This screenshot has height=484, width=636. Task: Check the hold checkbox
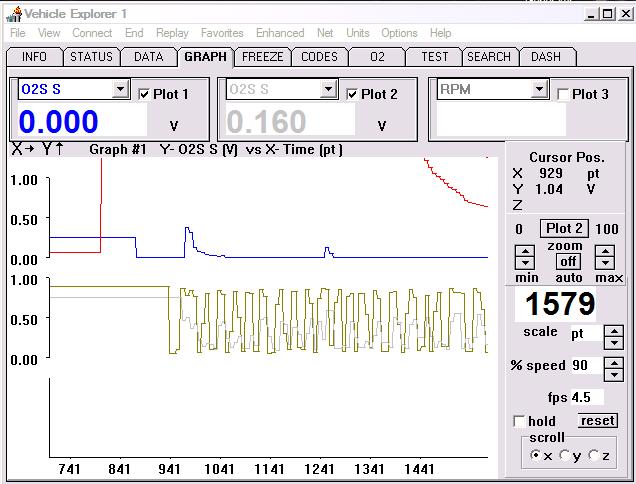pyautogui.click(x=519, y=421)
